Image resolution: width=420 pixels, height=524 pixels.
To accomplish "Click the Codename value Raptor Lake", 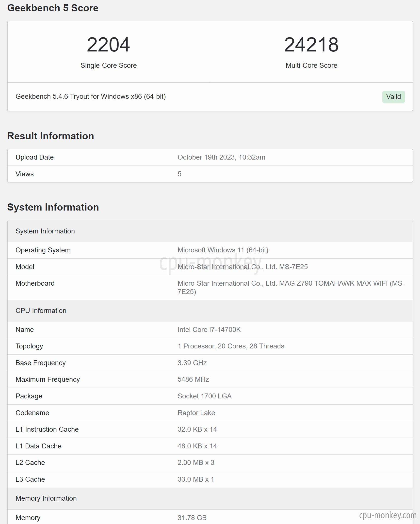I will (x=196, y=413).
